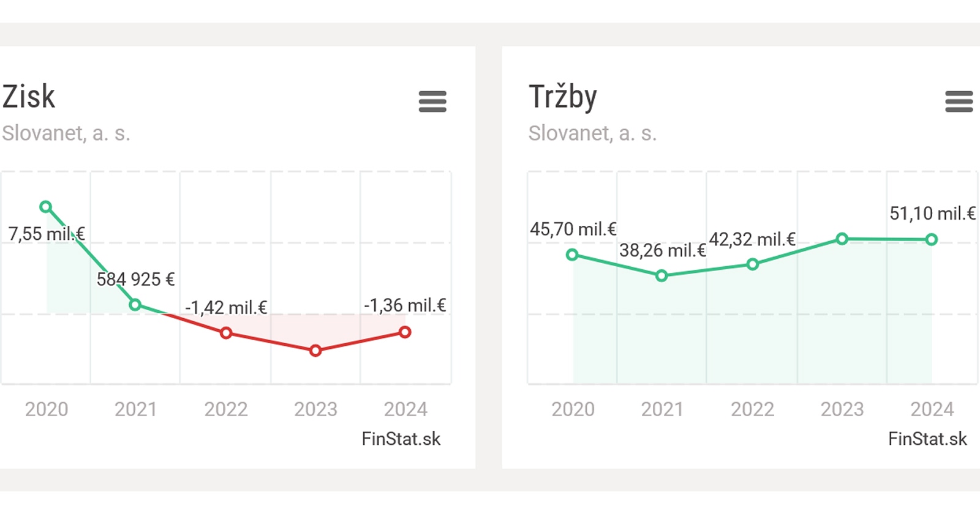Click FinStat.sk credit under Zisk chart
Viewport: 980px width, 514px height.
401,439
